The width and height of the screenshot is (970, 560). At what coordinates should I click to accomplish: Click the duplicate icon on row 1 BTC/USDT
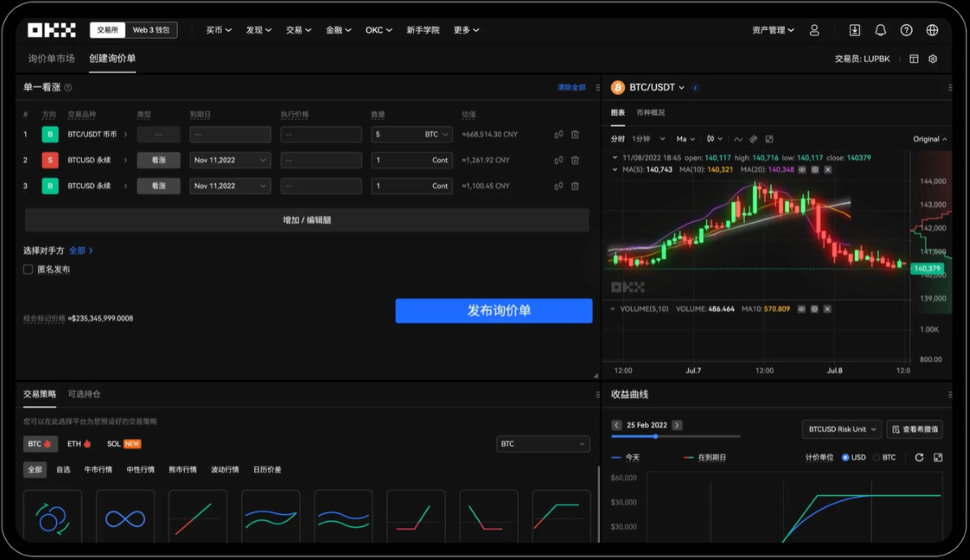(x=559, y=135)
